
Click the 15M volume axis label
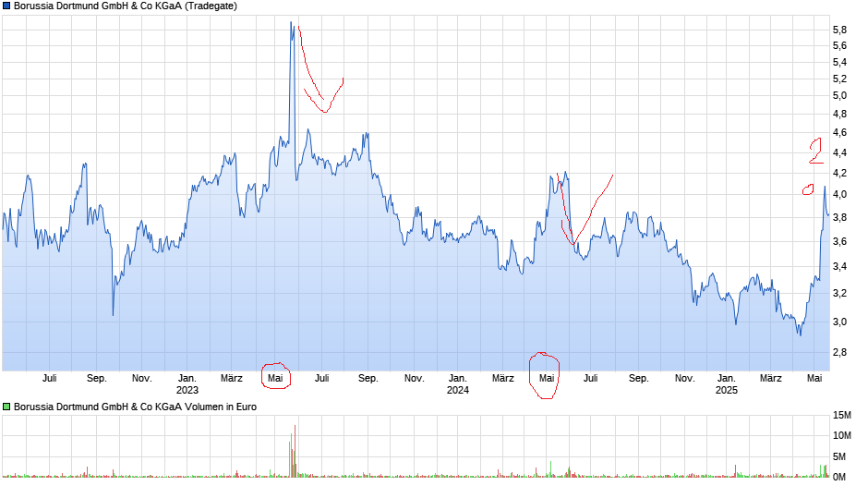pos(842,415)
